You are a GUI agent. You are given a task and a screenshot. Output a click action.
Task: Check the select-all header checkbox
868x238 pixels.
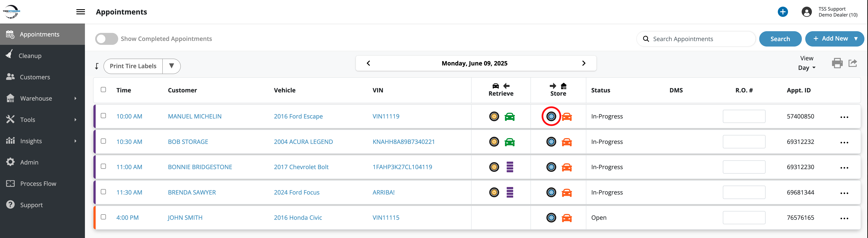(x=104, y=90)
